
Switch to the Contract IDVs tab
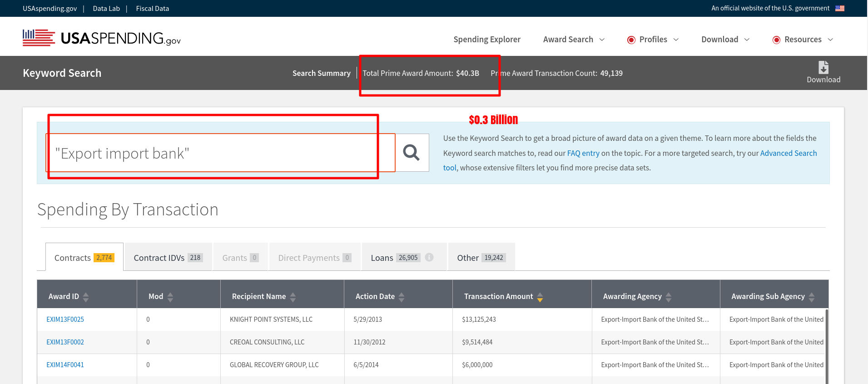click(x=168, y=258)
